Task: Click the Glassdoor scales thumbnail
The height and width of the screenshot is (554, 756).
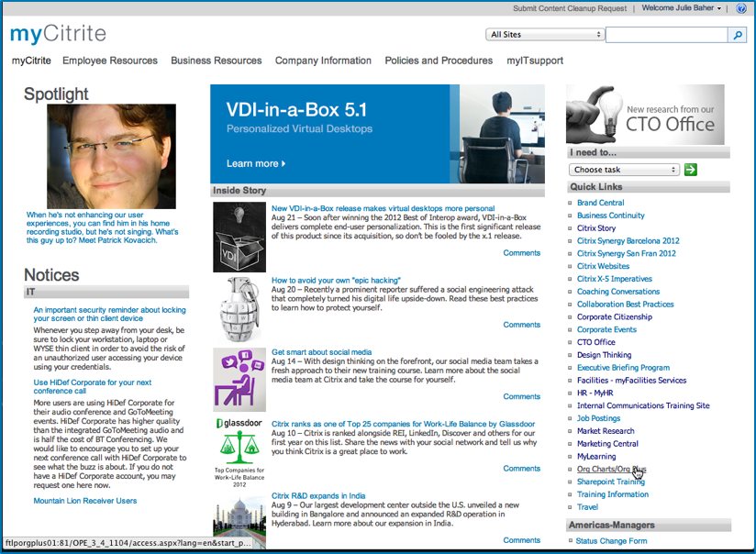Action: [x=239, y=450]
